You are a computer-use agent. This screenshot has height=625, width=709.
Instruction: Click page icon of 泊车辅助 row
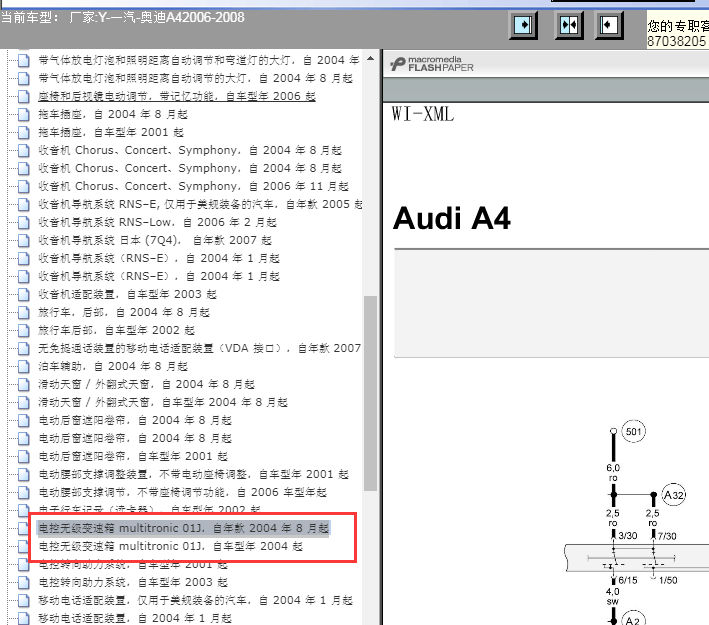(x=24, y=366)
